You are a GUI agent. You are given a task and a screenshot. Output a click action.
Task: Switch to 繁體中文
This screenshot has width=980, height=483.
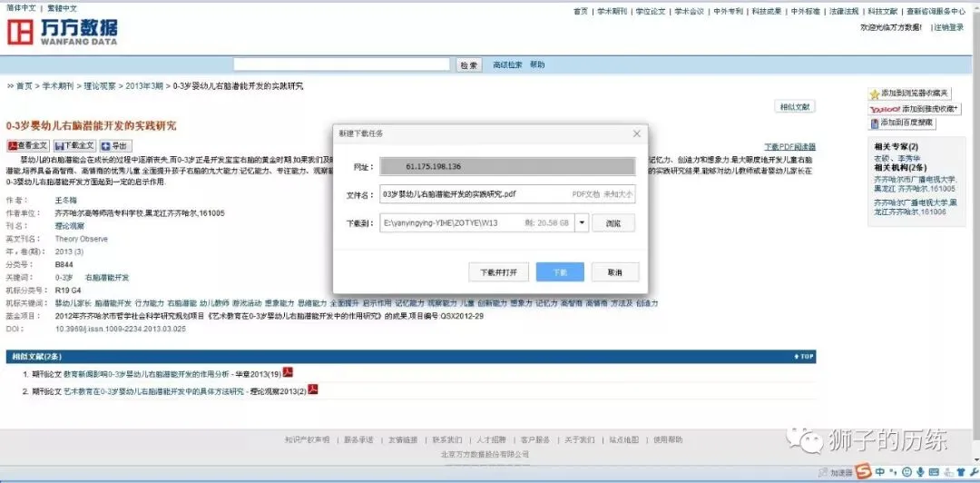click(62, 8)
